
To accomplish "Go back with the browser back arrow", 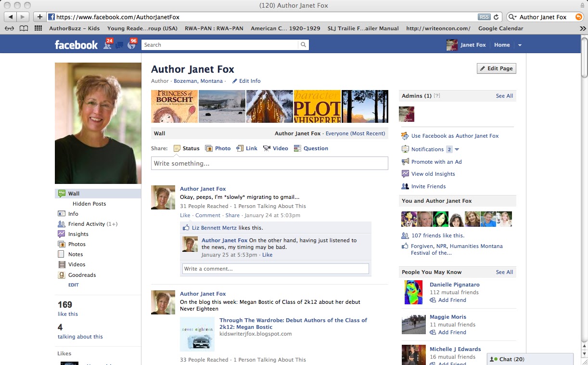I will click(11, 17).
